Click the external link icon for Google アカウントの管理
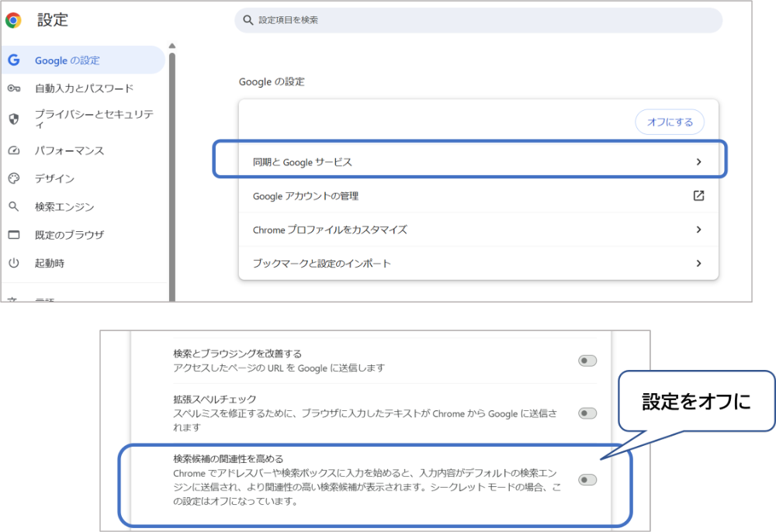Image resolution: width=776 pixels, height=532 pixels. coord(698,195)
